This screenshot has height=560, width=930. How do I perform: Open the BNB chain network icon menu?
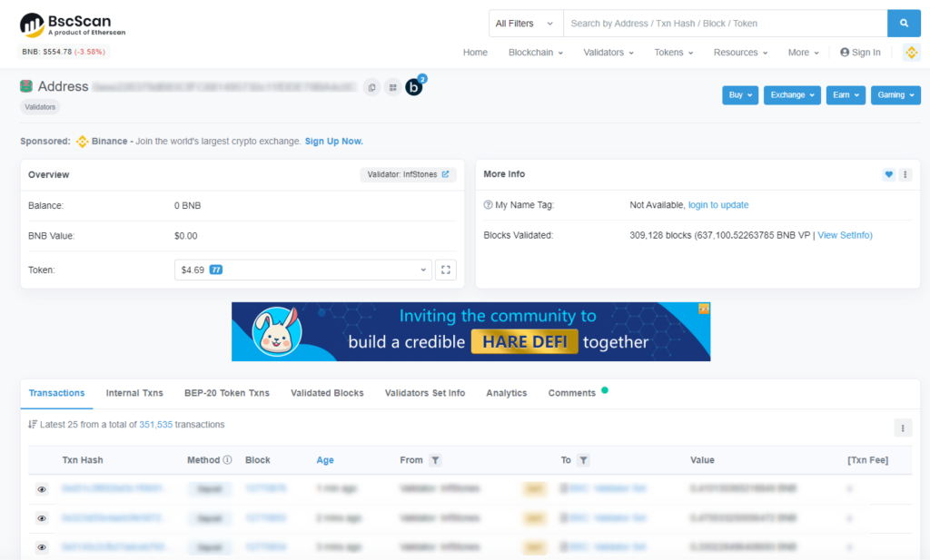(912, 52)
